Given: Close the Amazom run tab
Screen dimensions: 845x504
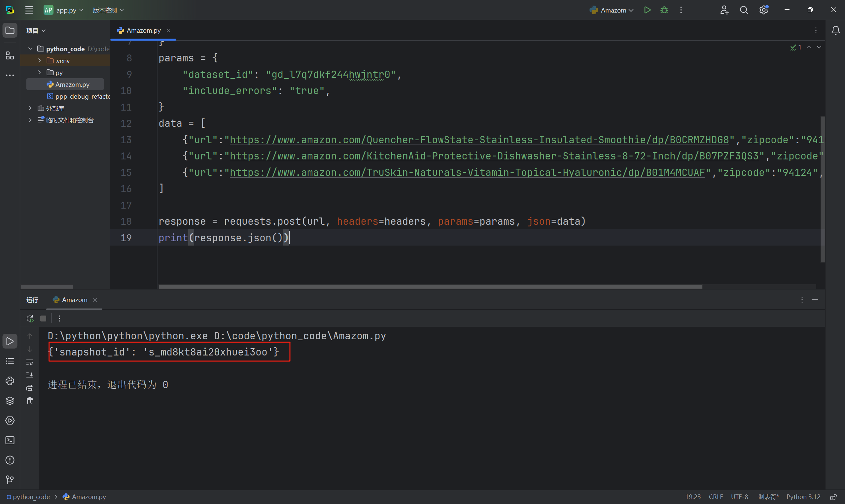Looking at the screenshot, I should (x=95, y=300).
